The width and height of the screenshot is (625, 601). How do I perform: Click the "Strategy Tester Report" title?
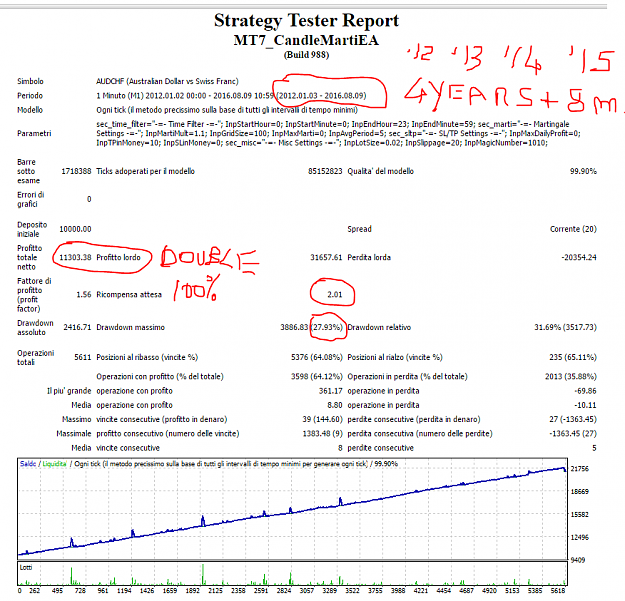pos(306,20)
